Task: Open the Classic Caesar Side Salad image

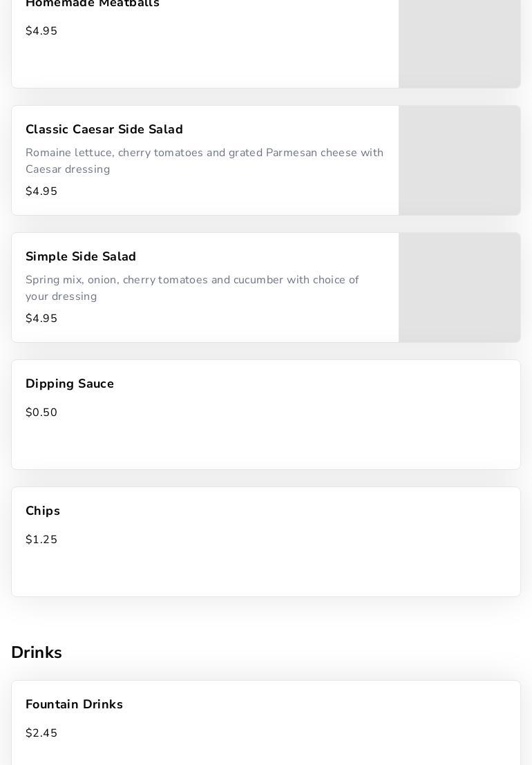Action: pyautogui.click(x=459, y=160)
